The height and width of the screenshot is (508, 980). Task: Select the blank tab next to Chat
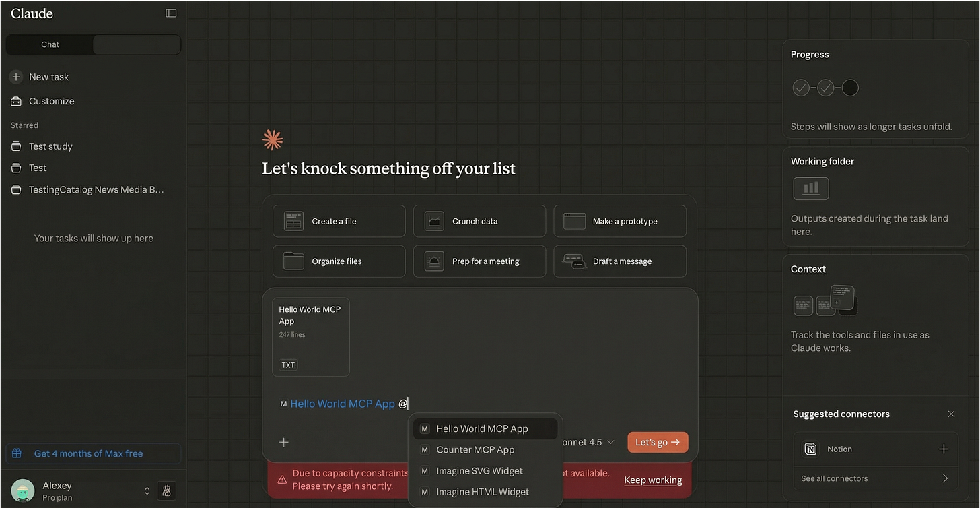pos(137,44)
